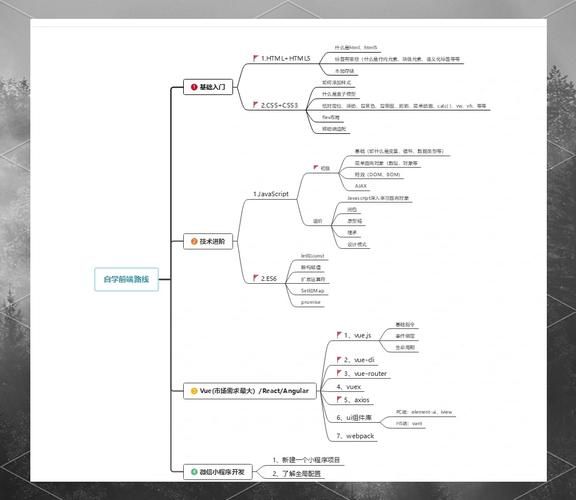
Task: Click the red flag beside 1.HTML+HTML5
Action: click(256, 58)
